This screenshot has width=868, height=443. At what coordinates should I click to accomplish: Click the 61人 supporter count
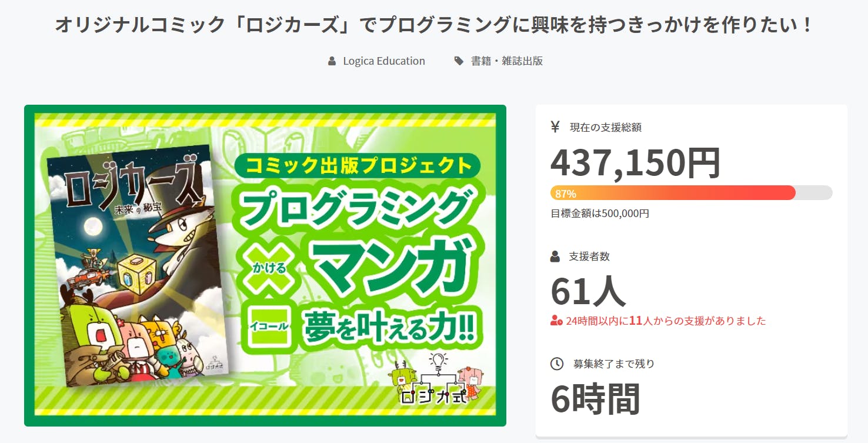588,291
